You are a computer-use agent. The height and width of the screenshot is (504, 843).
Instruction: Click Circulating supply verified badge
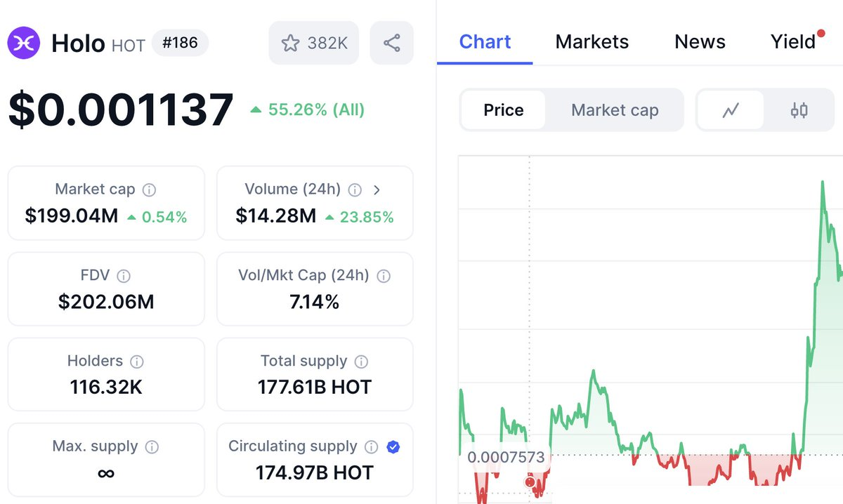pyautogui.click(x=393, y=446)
